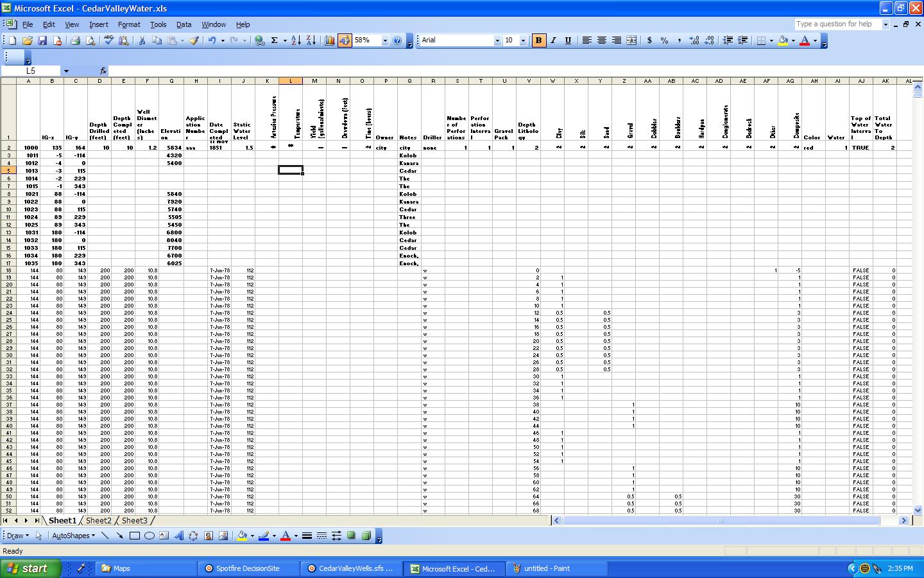Open Microsoft Excel Help question mark icon
Screen dimensions: 924x578
(x=397, y=40)
